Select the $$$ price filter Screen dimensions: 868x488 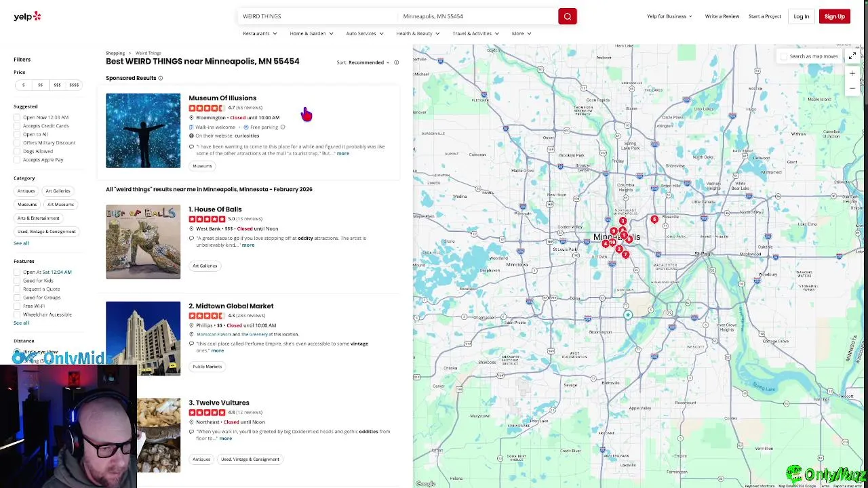pos(57,85)
